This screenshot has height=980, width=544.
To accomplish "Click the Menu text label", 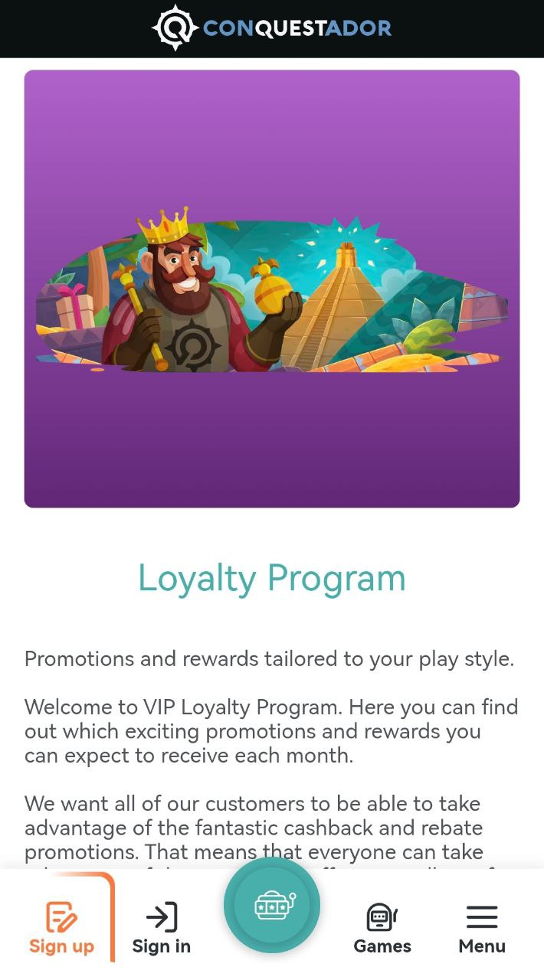I will click(482, 946).
